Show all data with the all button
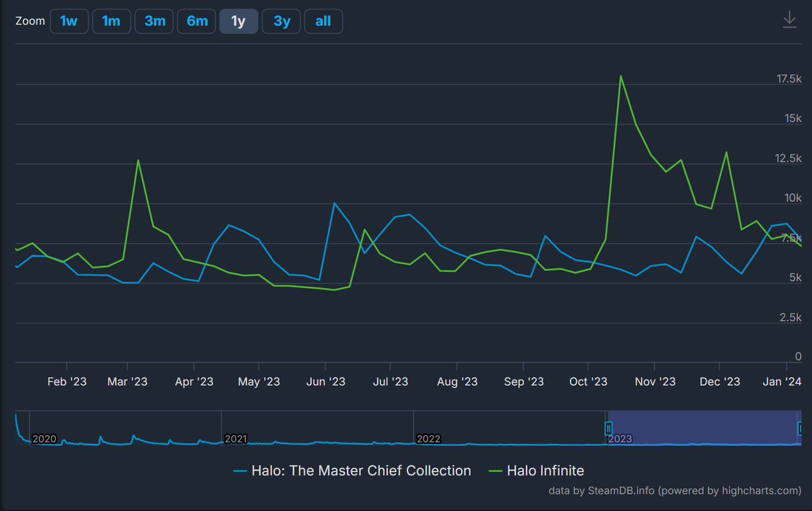This screenshot has width=812, height=511. (323, 21)
